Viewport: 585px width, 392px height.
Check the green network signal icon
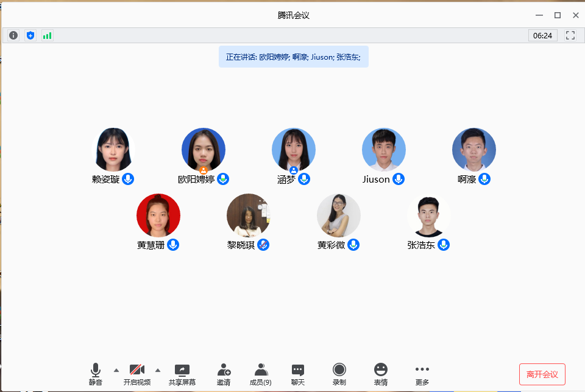click(x=47, y=35)
